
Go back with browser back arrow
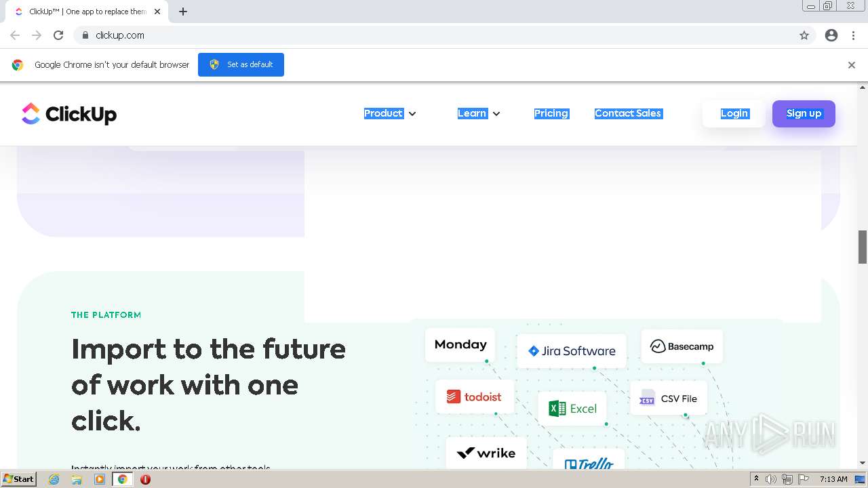(15, 35)
